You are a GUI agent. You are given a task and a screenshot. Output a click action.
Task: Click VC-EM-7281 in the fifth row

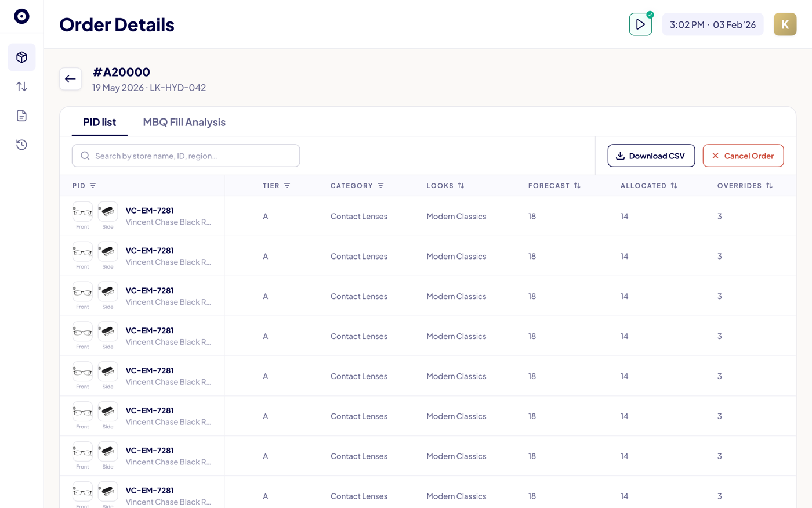pos(150,371)
